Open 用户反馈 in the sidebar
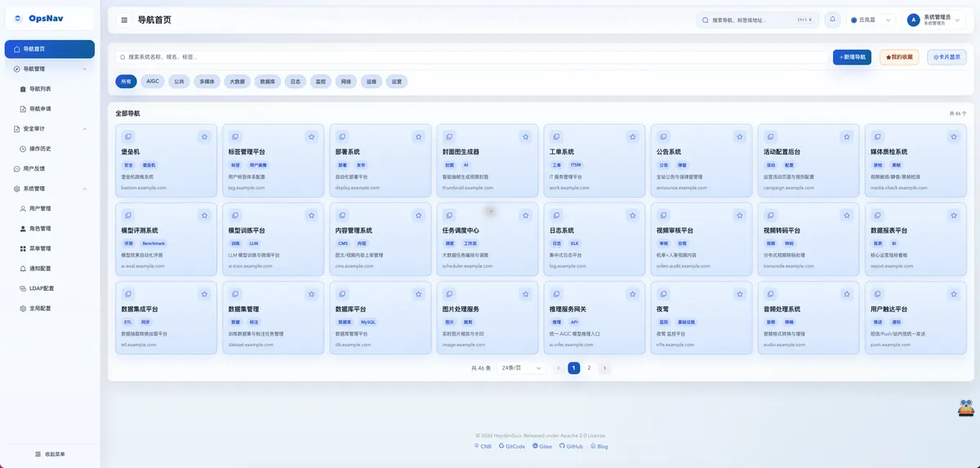 click(x=51, y=168)
